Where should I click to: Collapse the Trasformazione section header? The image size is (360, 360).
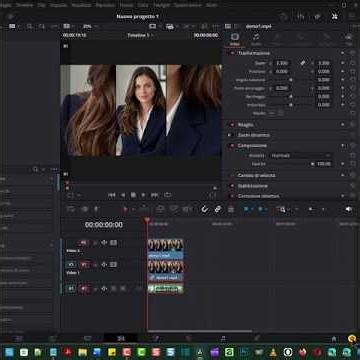[254, 53]
